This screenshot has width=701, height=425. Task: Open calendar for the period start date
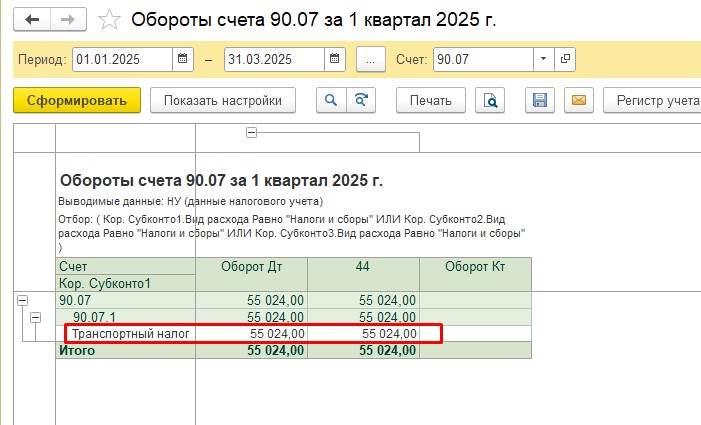183,59
